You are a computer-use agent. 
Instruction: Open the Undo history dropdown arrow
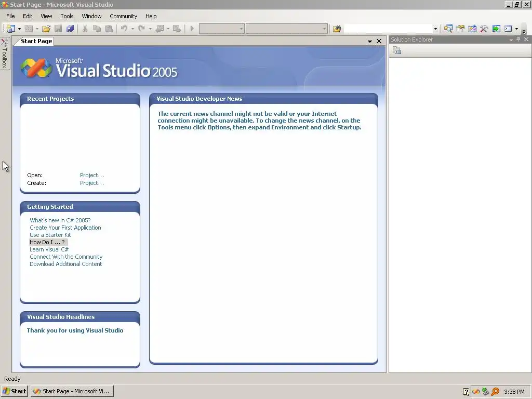[x=132, y=29]
